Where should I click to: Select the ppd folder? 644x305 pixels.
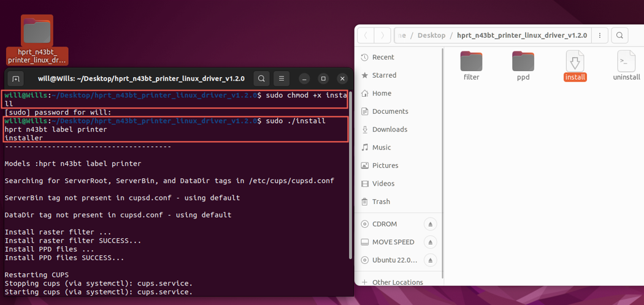tap(523, 66)
